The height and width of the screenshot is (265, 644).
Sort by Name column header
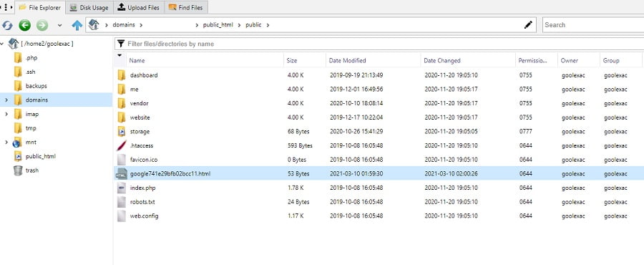(x=205, y=60)
